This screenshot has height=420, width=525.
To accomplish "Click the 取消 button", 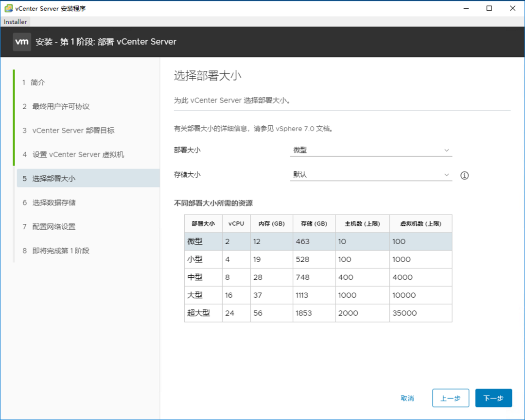I will pos(407,398).
